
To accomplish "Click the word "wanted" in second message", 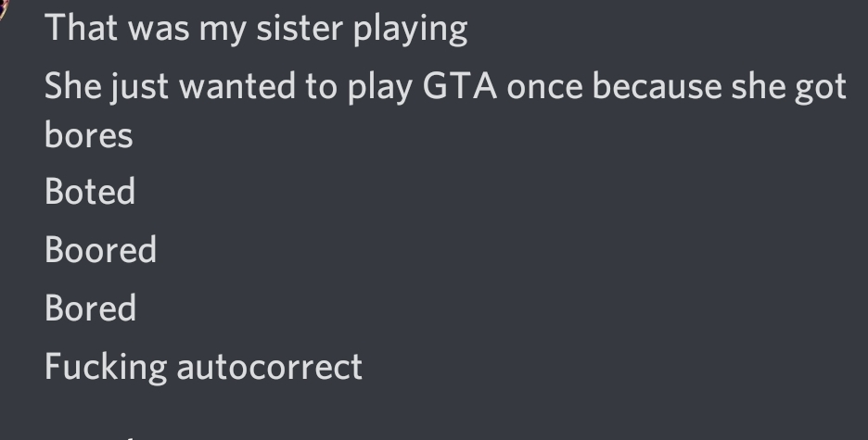I will (236, 87).
